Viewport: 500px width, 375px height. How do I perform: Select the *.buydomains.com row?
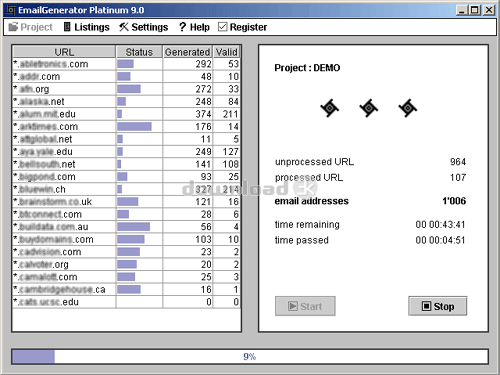pos(126,239)
